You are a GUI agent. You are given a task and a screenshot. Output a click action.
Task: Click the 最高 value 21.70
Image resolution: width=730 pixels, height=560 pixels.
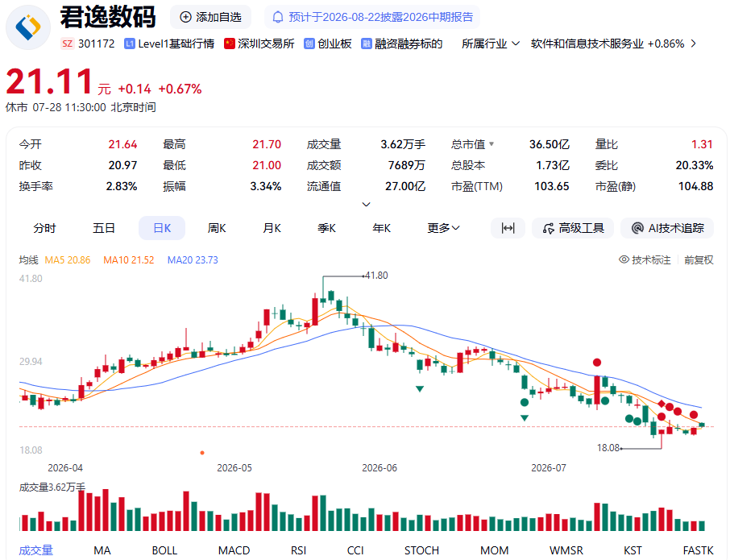point(267,144)
